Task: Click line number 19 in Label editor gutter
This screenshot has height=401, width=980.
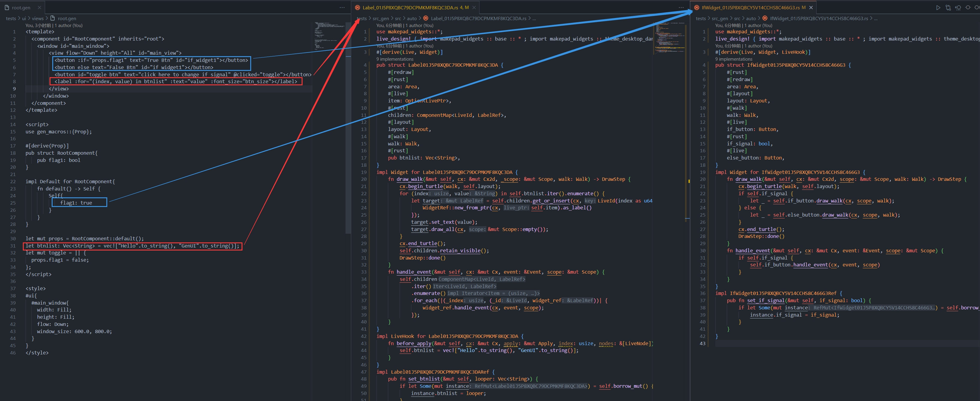Action: (364, 172)
